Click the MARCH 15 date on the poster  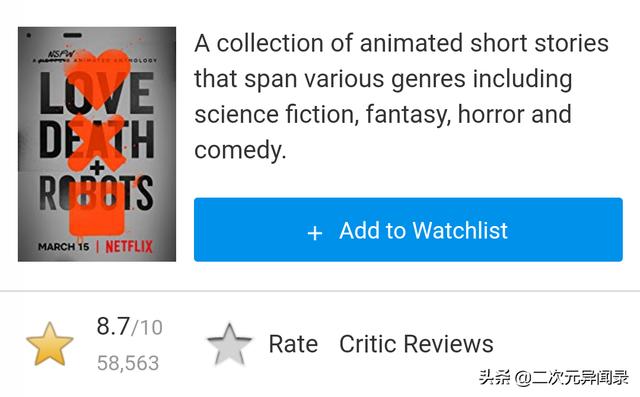[x=63, y=247]
